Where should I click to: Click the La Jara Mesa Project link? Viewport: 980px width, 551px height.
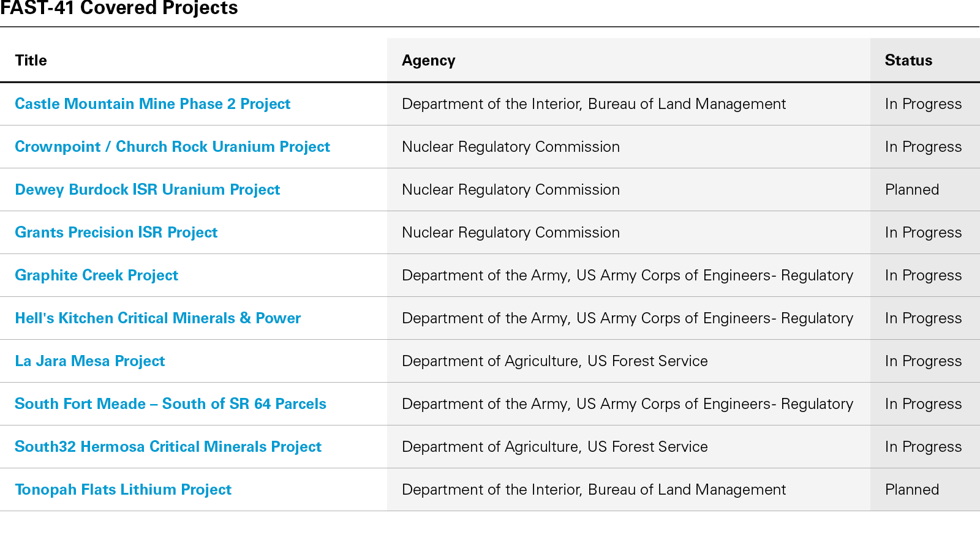point(89,361)
